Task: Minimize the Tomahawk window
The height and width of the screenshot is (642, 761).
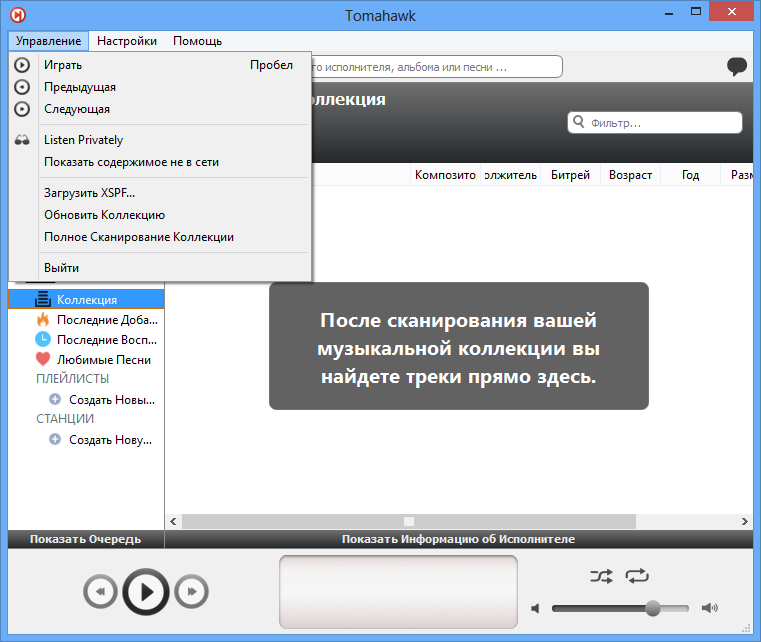Action: pyautogui.click(x=669, y=13)
